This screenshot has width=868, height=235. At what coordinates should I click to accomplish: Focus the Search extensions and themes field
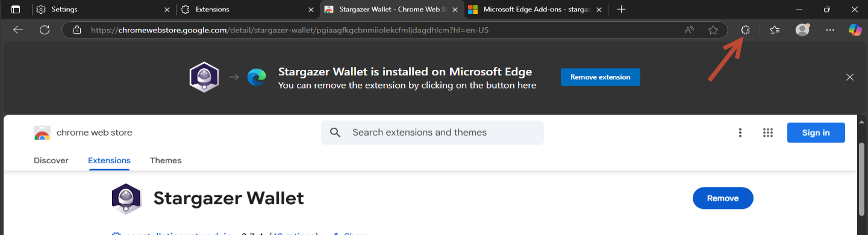pyautogui.click(x=432, y=133)
